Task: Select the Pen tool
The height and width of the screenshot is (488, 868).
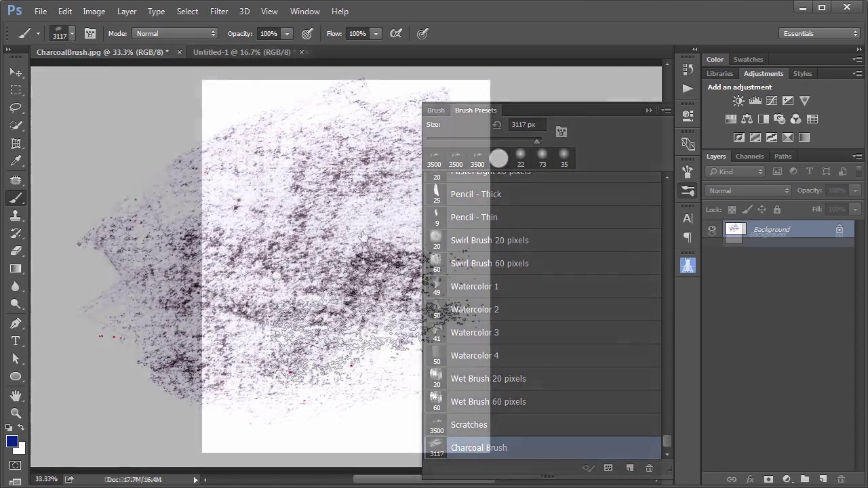Action: (16, 323)
